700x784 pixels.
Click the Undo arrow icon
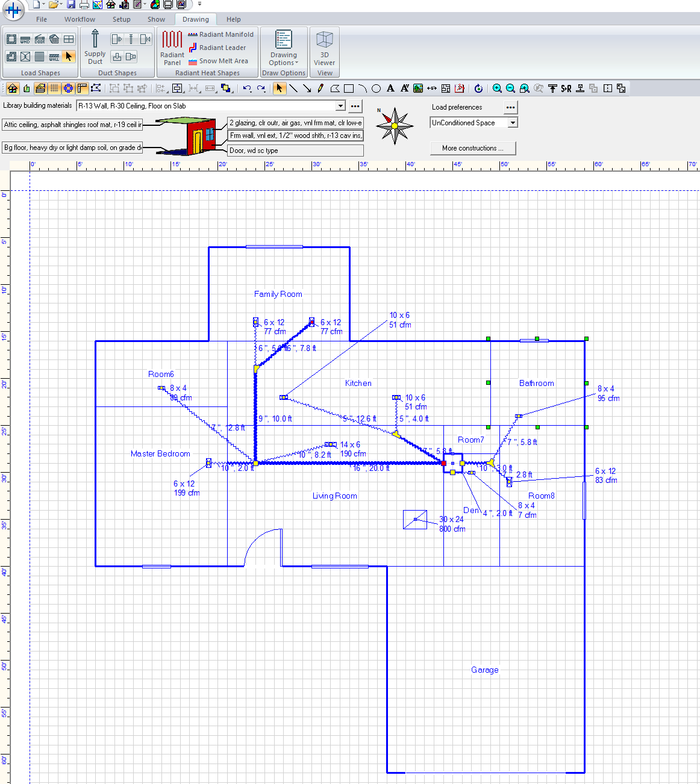(247, 89)
